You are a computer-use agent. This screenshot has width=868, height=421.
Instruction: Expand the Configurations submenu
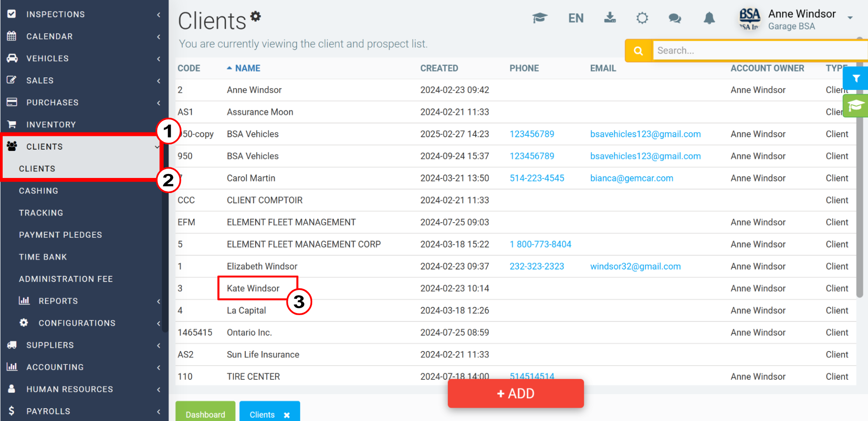[89, 323]
